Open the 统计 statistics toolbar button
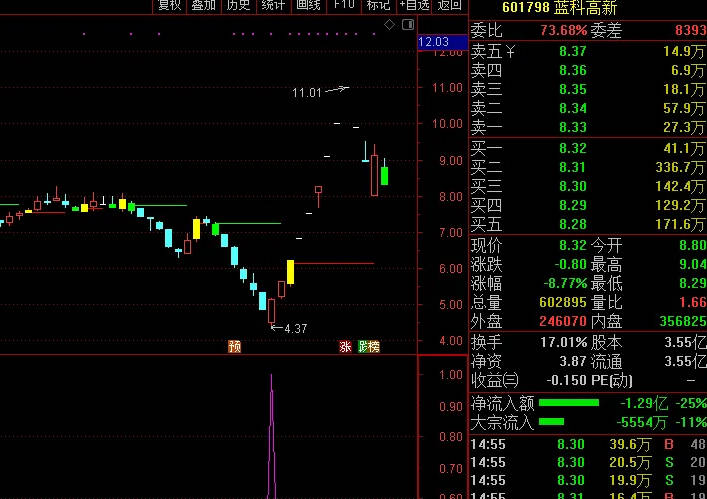 point(273,5)
